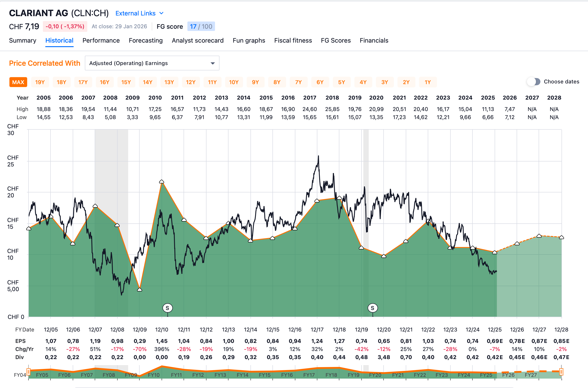Click the EPS data point at the 2010 peak
Screen dimensions: 588x388
coord(162,182)
